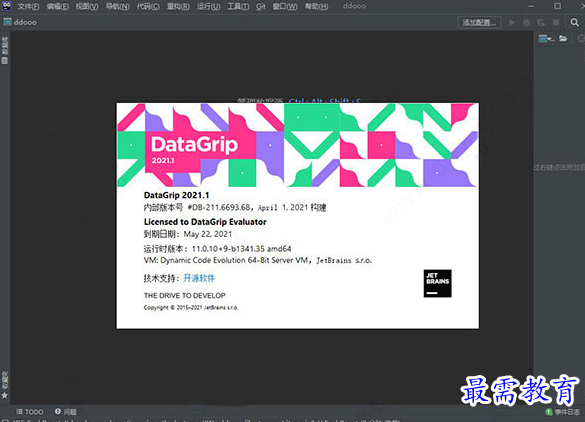Click the open folder icon in right panel
The width and height of the screenshot is (585, 422).
(x=563, y=38)
